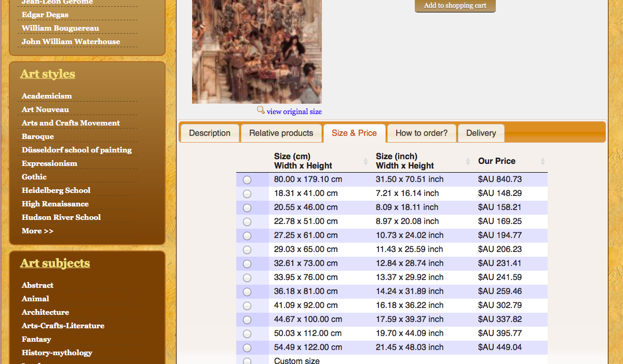Viewport: 623px width, 364px height.
Task: Open the Description tab
Action: 209,133
